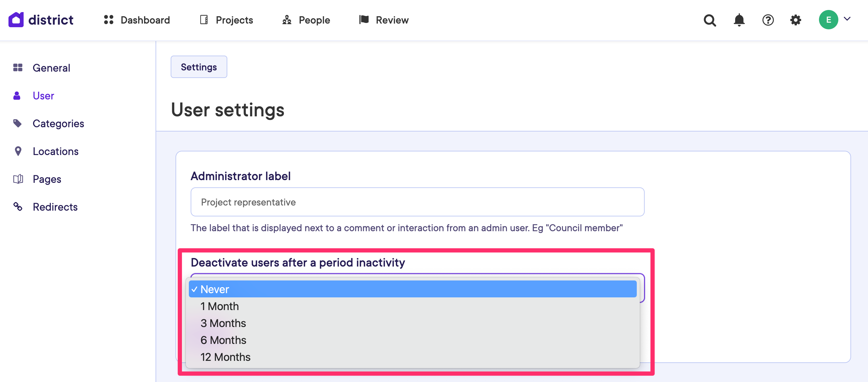Open the help question mark icon
The image size is (868, 382).
click(768, 20)
